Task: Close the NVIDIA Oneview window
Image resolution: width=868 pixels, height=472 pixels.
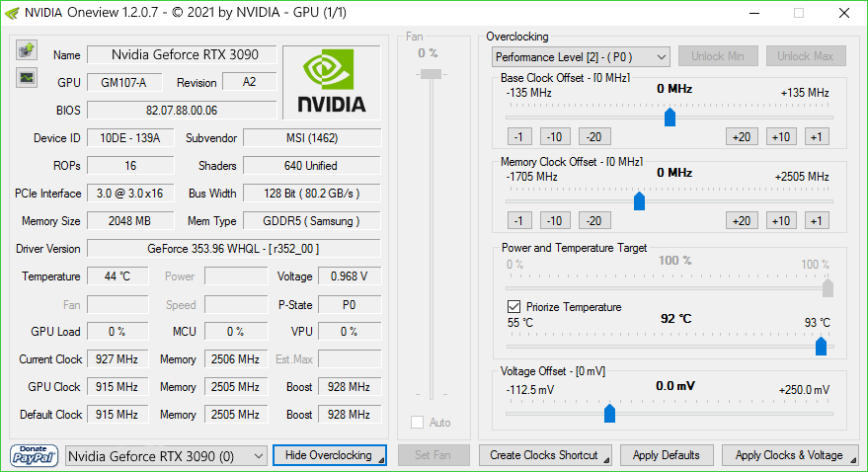Action: pyautogui.click(x=844, y=13)
